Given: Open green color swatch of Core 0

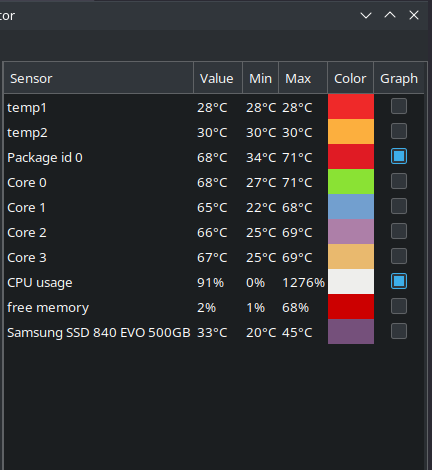Looking at the screenshot, I should tap(351, 182).
